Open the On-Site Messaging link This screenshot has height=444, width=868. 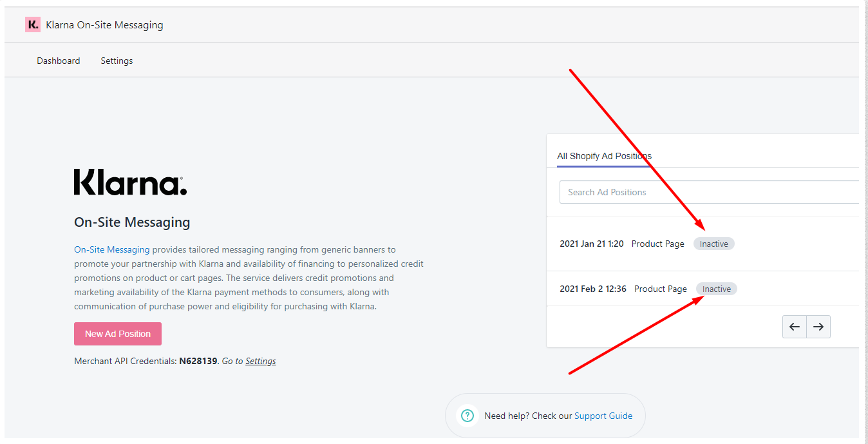[x=112, y=249]
